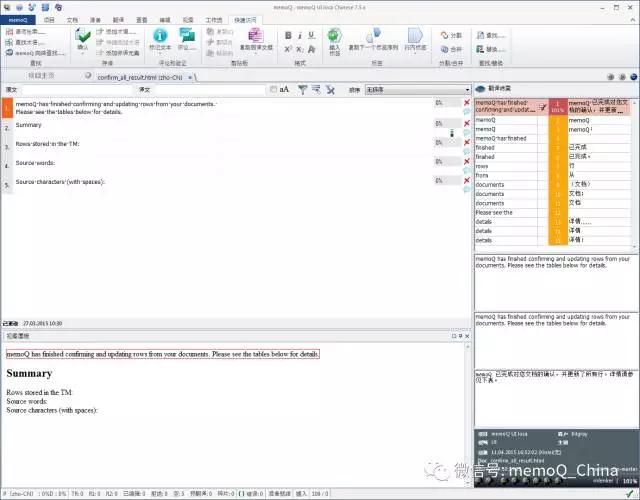Viewport: 640px width, 500px height.
Task: Click the blue help icon at far right
Action: 633,77
